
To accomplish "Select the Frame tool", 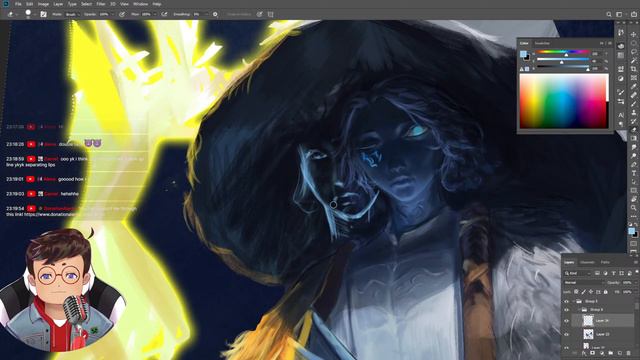I will (633, 78).
